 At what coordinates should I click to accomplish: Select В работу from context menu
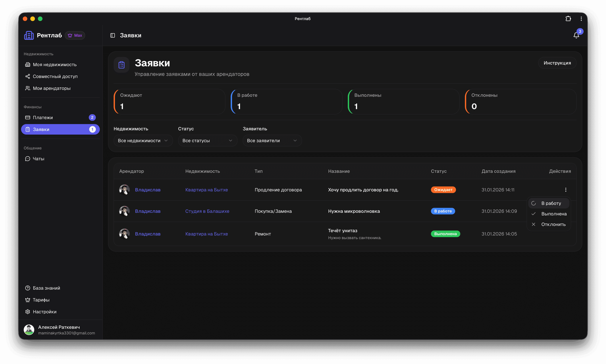551,203
